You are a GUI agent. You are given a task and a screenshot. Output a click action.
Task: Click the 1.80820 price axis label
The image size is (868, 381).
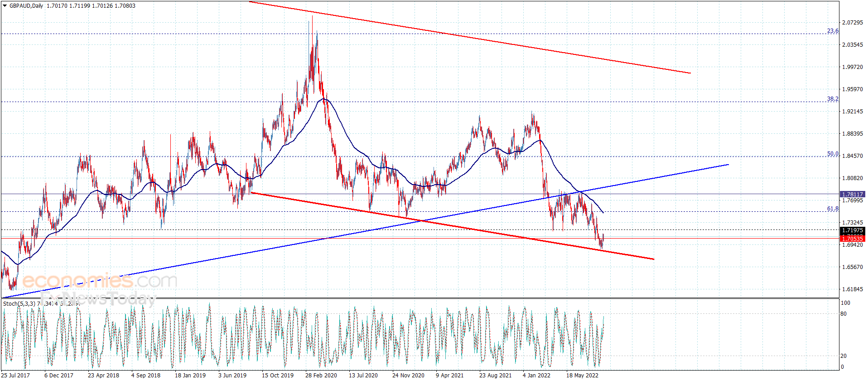click(852, 178)
